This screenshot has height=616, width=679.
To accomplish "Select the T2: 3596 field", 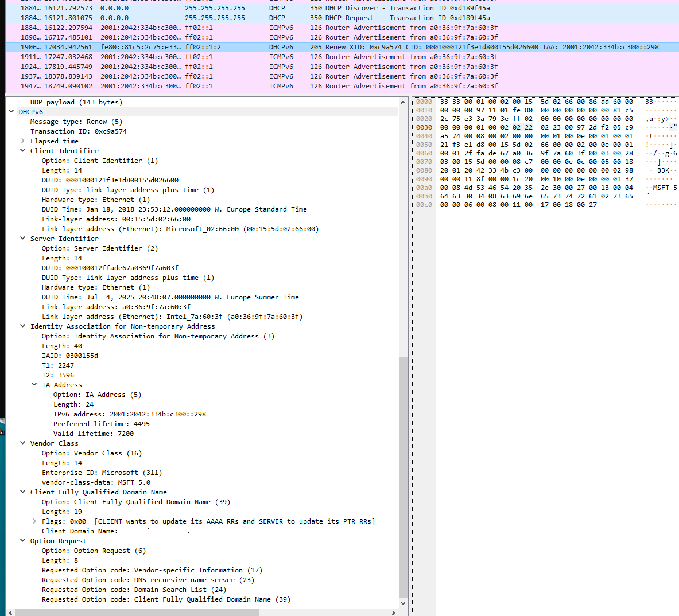I will pos(57,375).
